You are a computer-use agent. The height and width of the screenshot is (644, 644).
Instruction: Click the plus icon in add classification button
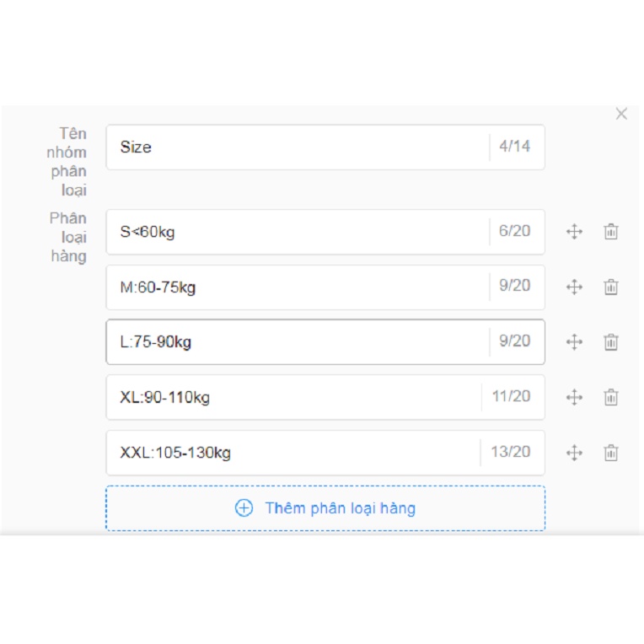click(x=244, y=508)
